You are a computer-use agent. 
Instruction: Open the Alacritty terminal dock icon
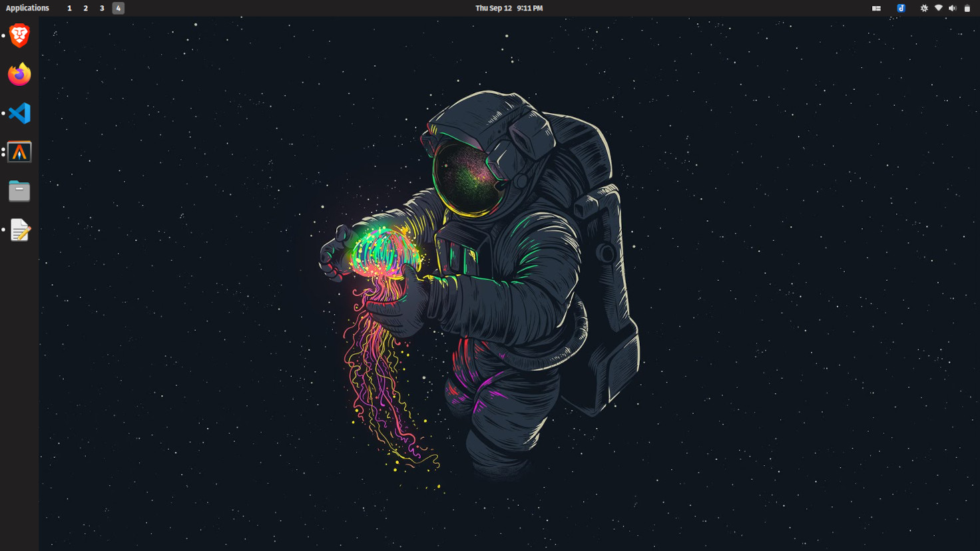tap(19, 152)
